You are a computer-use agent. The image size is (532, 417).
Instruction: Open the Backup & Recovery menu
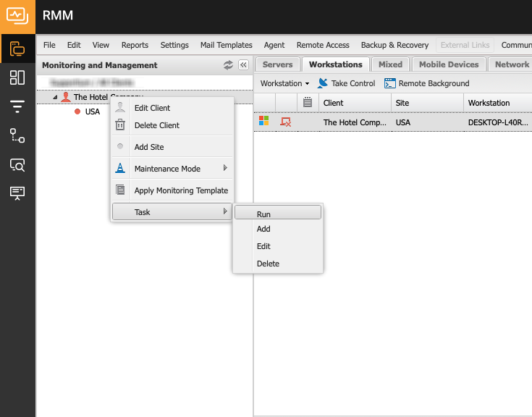tap(395, 45)
